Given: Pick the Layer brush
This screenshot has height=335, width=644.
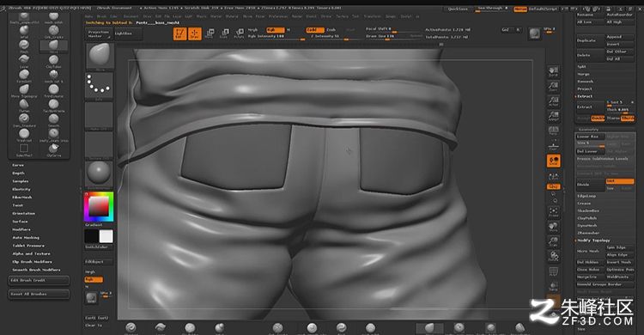Looking at the screenshot, I should coord(24,61).
